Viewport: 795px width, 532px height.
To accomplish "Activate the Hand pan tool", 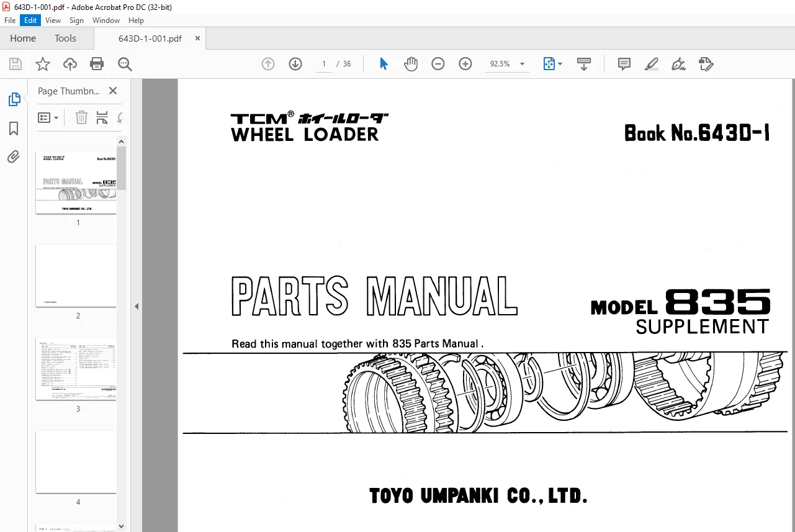I will pyautogui.click(x=411, y=64).
